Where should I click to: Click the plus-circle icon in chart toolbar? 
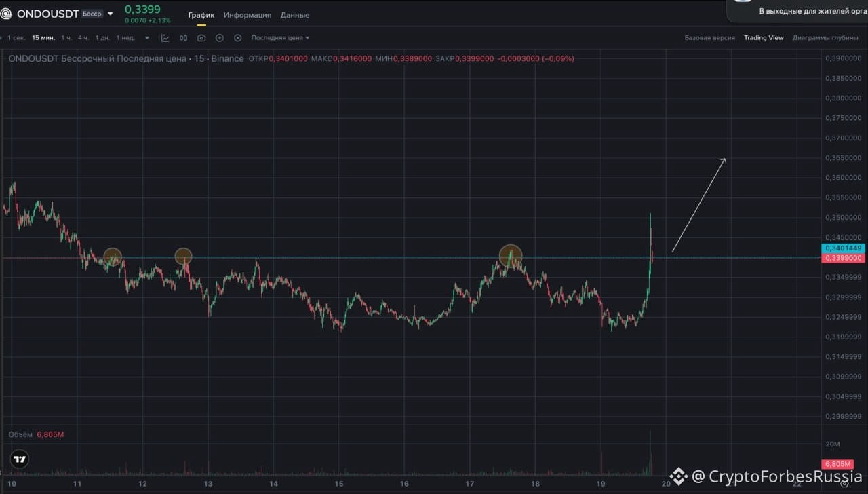220,38
